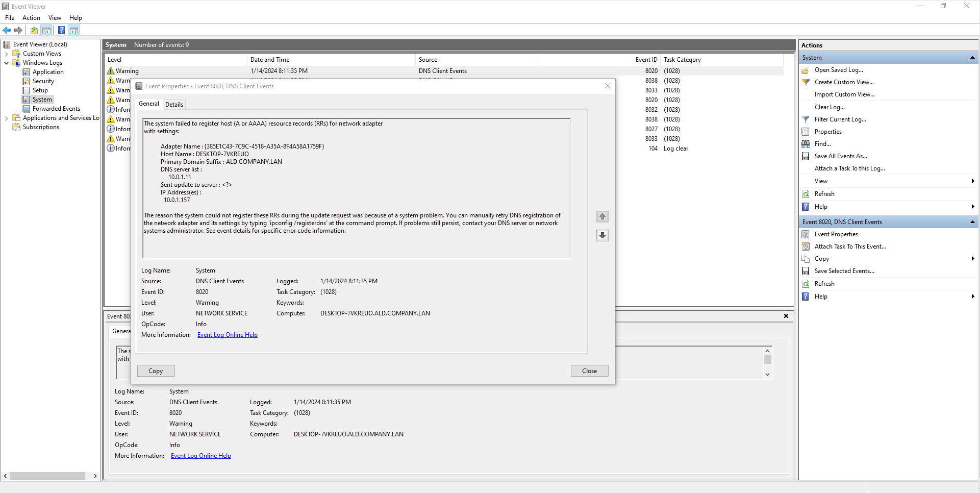Click the Back arrow toolbar icon

(x=7, y=31)
